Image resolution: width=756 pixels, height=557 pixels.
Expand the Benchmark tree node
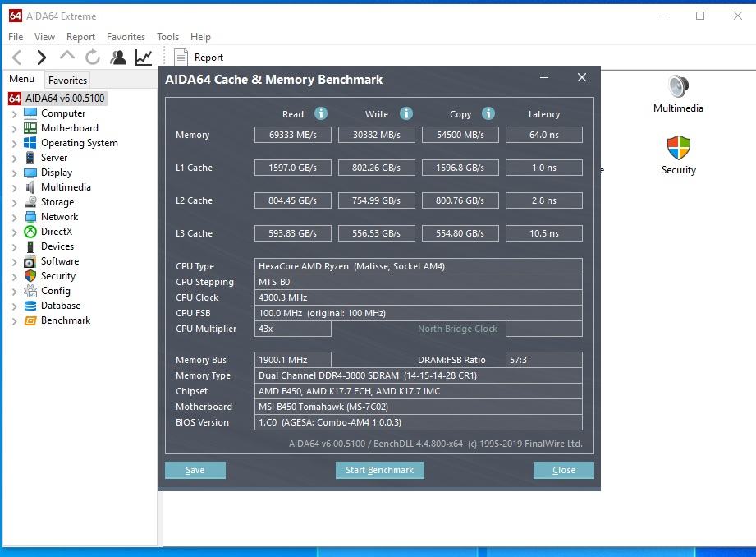tap(15, 321)
